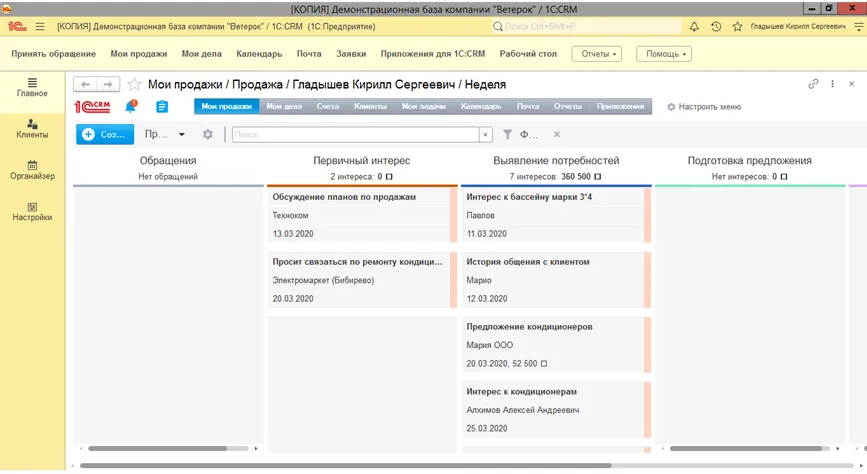867x474 pixels.
Task: Open the 1C main hamburger menu
Action: tap(40, 27)
